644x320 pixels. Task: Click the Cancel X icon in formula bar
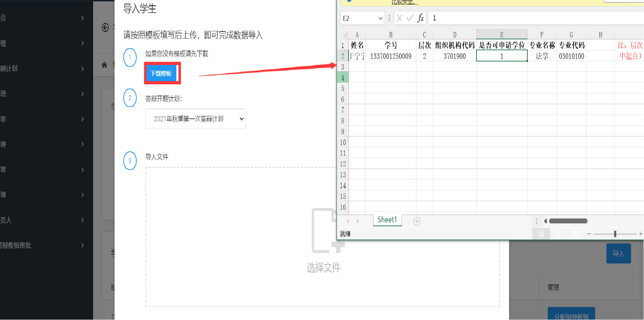click(x=399, y=18)
